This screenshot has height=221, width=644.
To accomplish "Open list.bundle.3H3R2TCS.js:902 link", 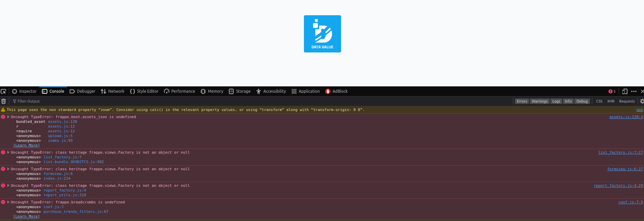I will click(x=74, y=162).
